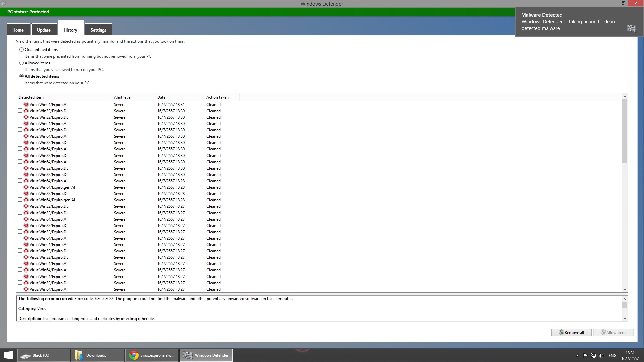644x362 pixels.
Task: Select Allowed items radio button
Action: pos(22,63)
